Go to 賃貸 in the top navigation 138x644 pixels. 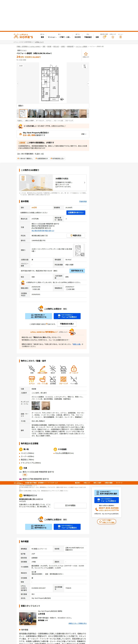42,37
